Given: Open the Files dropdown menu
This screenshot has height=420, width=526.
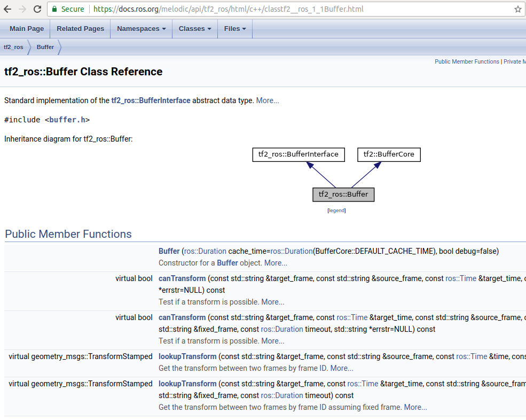Looking at the screenshot, I should [234, 28].
